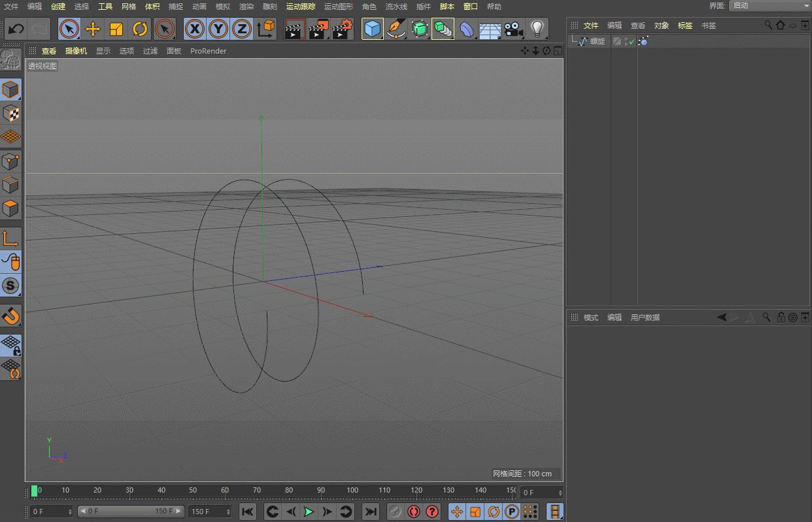The height and width of the screenshot is (522, 812).
Task: Click the Render View icon
Action: [294, 29]
